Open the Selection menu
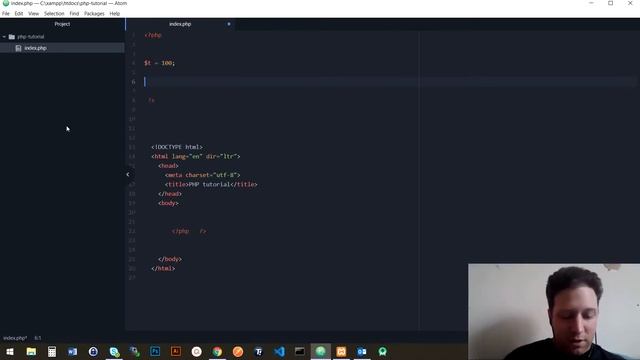The image size is (640, 360). [54, 13]
